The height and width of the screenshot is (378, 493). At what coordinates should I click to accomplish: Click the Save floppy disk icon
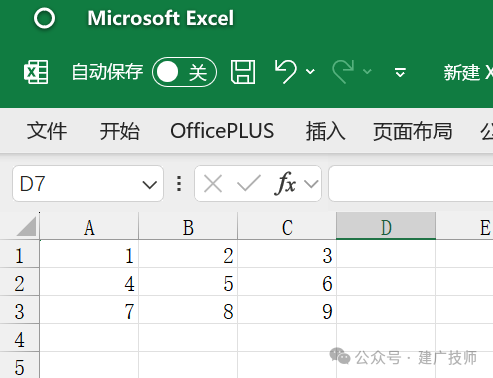point(243,72)
